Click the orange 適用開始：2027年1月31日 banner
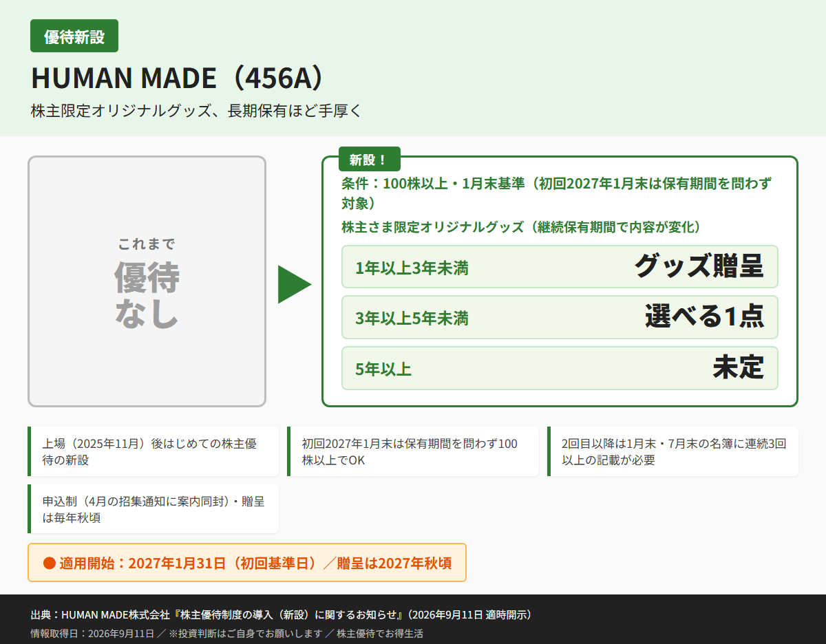The width and height of the screenshot is (826, 644). pyautogui.click(x=247, y=563)
